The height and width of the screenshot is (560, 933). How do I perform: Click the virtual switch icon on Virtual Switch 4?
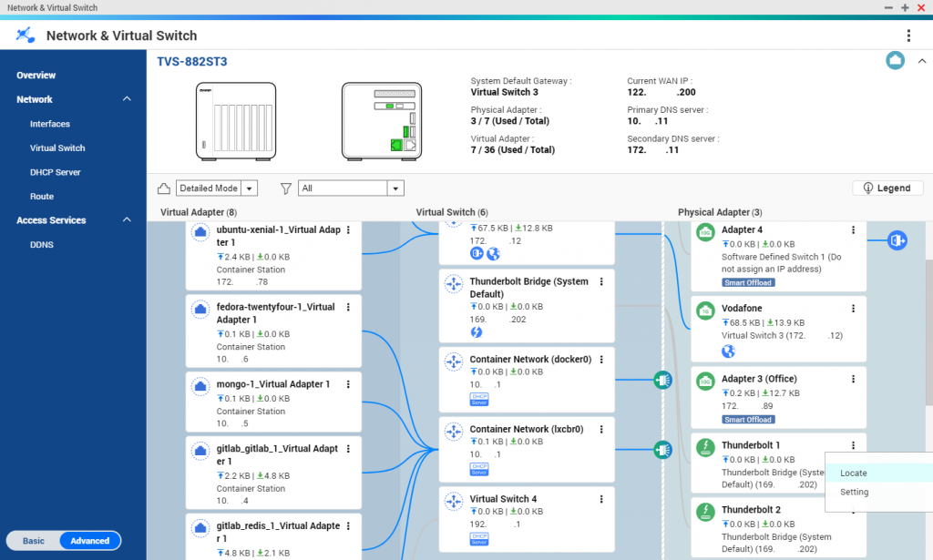coord(453,500)
